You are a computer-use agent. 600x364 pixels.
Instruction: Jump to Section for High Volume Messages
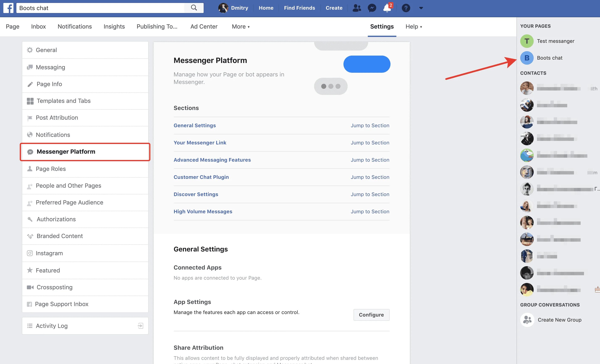pos(370,212)
